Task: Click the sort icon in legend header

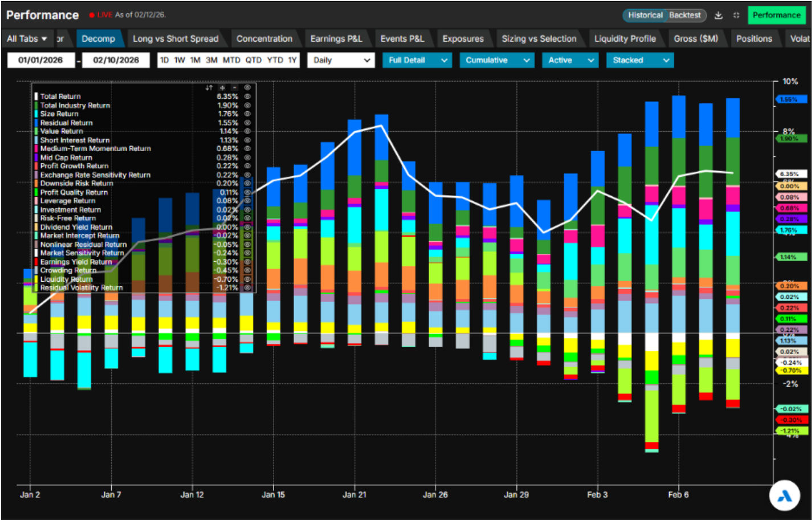Action: (209, 88)
